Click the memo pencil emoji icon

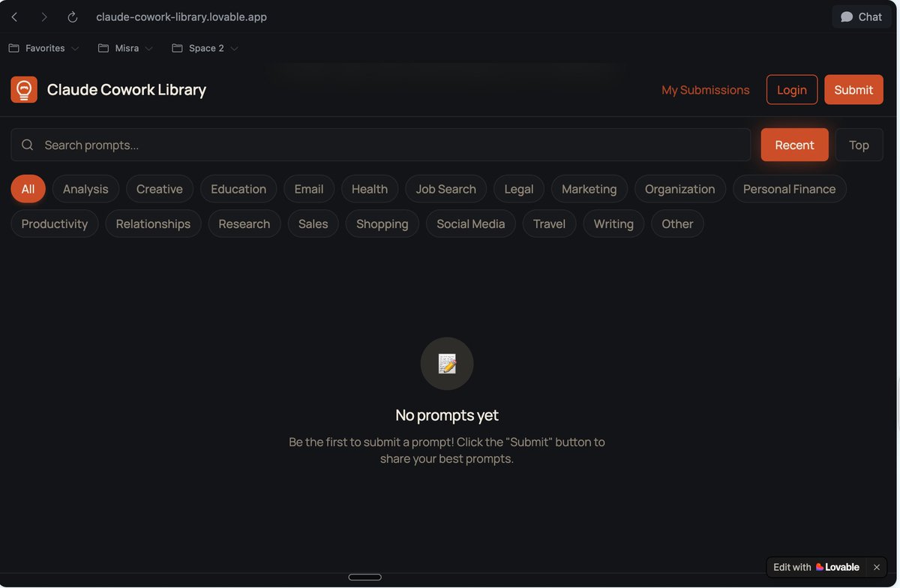point(447,364)
